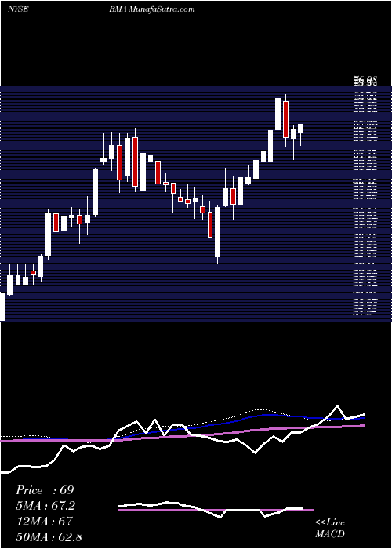392x549 pixels.
Task: Click the 5MA : 67.2 value
Action: point(45,506)
